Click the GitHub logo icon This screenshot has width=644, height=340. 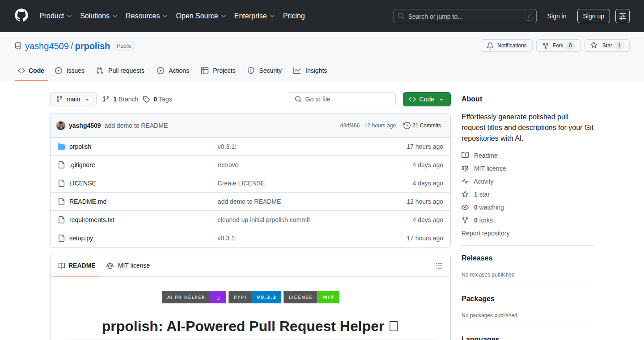(x=21, y=16)
